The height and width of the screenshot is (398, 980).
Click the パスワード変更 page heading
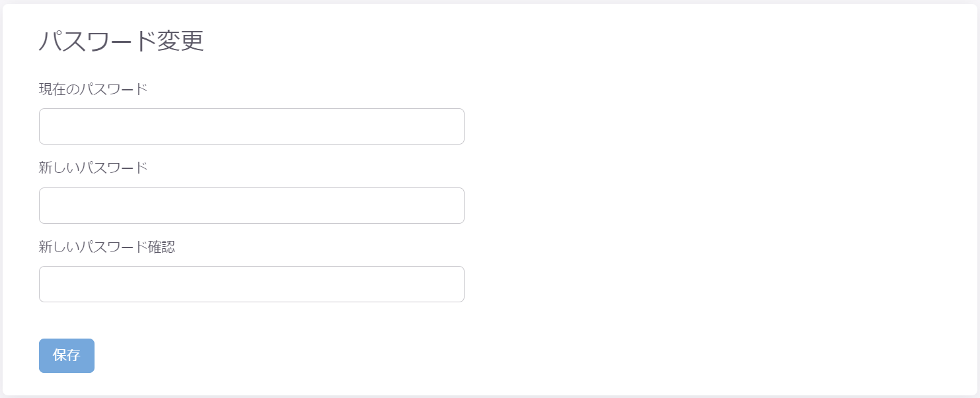(121, 42)
